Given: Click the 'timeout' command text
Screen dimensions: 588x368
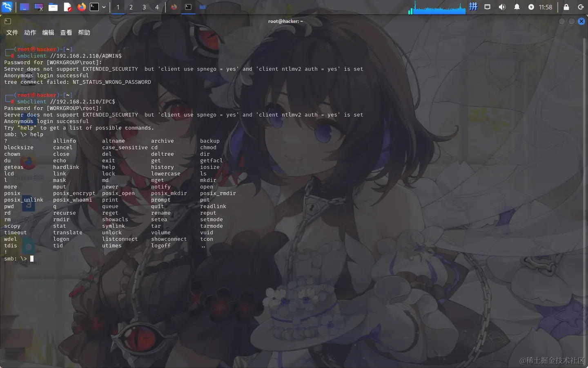Looking at the screenshot, I should [x=16, y=233].
